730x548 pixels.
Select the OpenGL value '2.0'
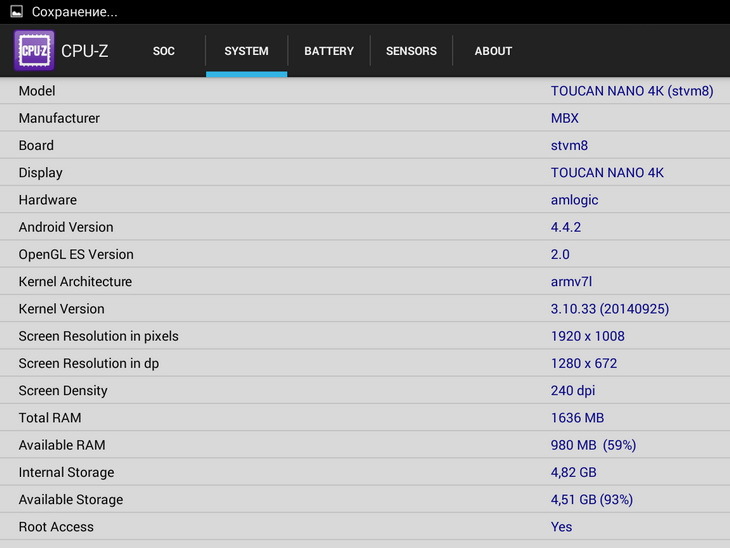[x=560, y=254]
